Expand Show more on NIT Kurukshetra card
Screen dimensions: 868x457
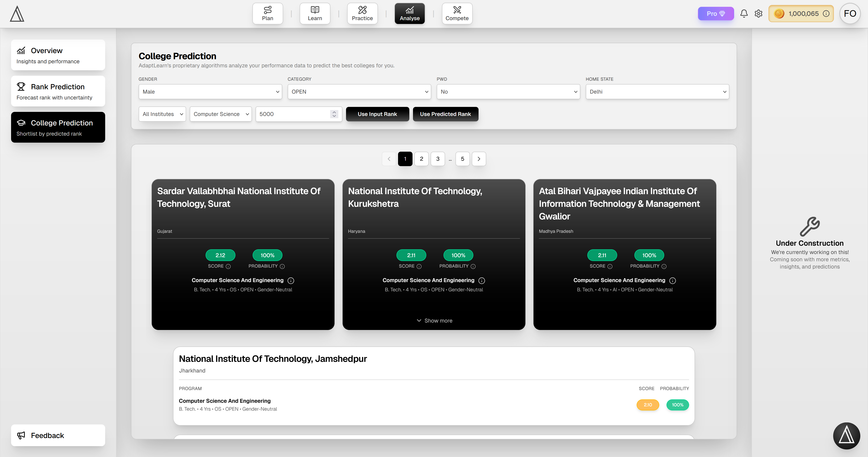pyautogui.click(x=434, y=320)
